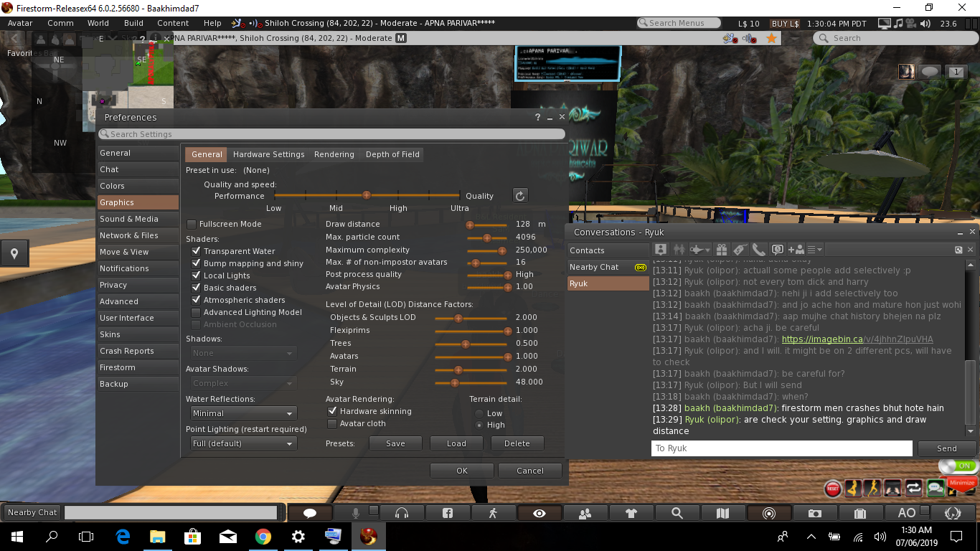Enable Avatar cloth checkbox

pyautogui.click(x=332, y=423)
